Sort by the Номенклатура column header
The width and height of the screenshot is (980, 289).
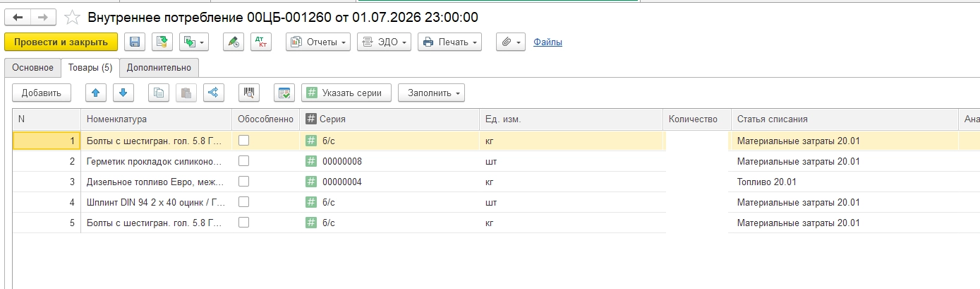157,119
